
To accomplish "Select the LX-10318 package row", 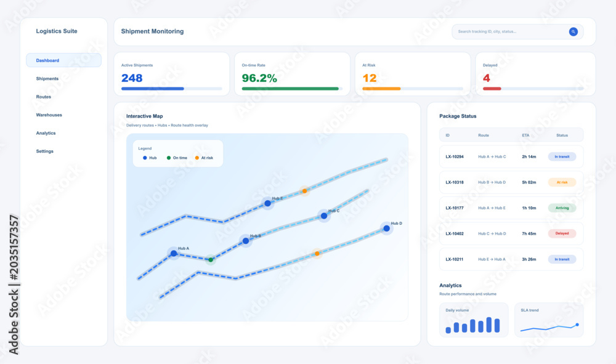I will point(511,182).
